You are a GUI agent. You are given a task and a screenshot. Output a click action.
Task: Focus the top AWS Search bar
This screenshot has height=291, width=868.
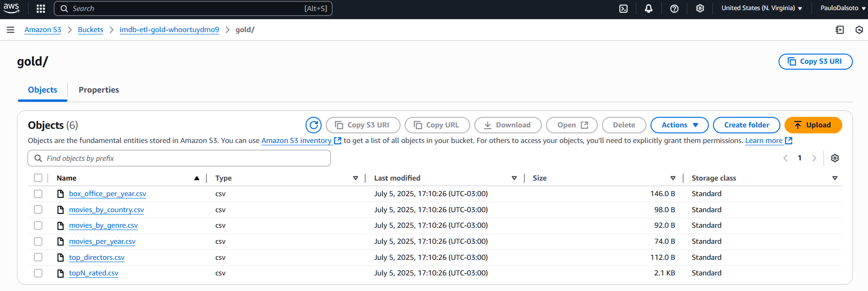point(193,9)
